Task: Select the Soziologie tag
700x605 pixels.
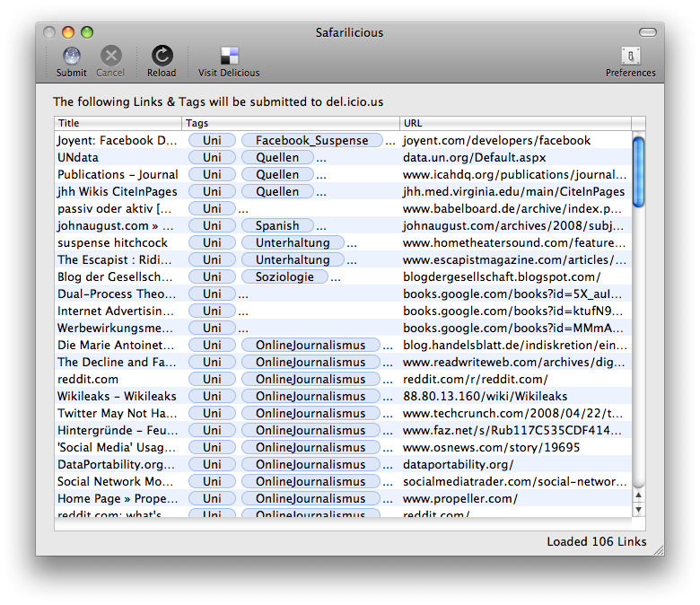Action: [284, 276]
